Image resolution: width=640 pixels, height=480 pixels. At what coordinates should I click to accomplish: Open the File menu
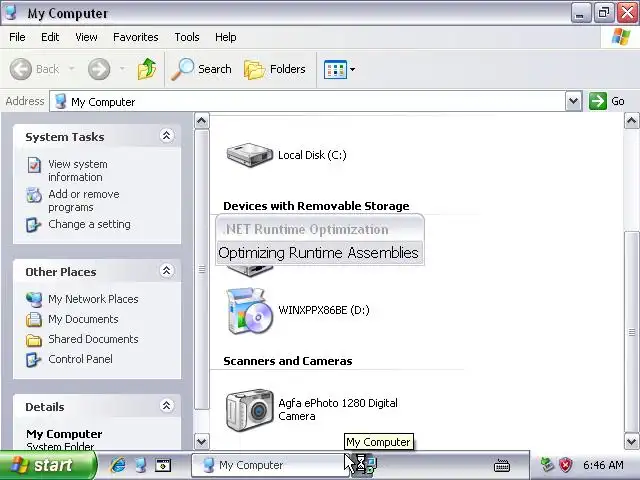pyautogui.click(x=17, y=37)
